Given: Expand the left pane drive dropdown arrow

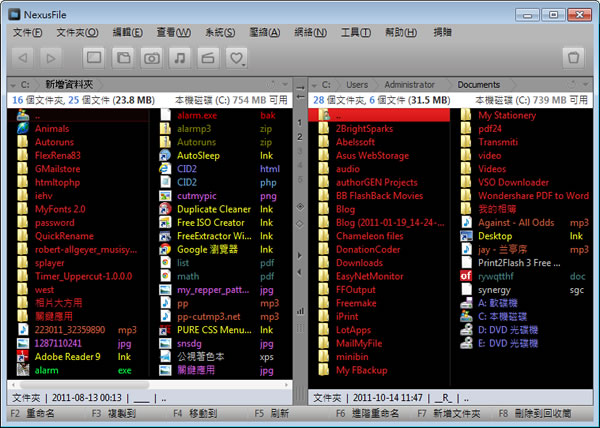Looking at the screenshot, I should (11, 86).
